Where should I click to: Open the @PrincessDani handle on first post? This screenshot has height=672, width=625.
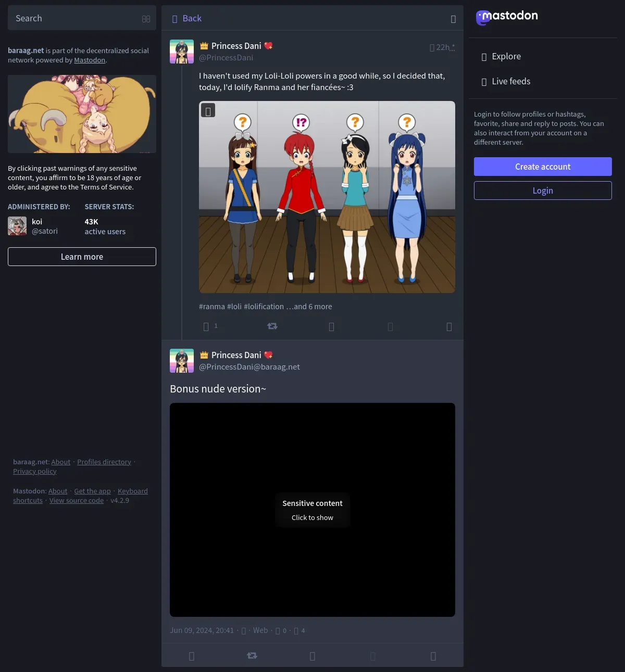pos(226,58)
